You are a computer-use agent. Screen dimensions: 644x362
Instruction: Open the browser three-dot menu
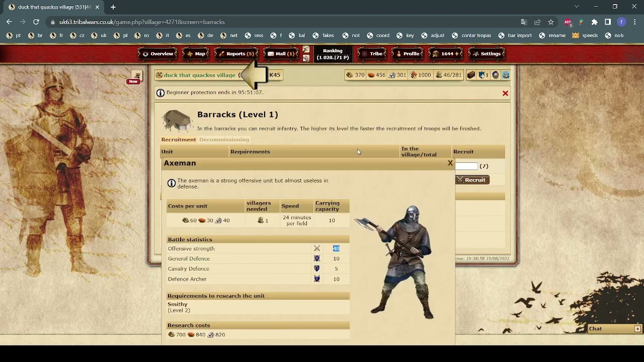click(635, 22)
